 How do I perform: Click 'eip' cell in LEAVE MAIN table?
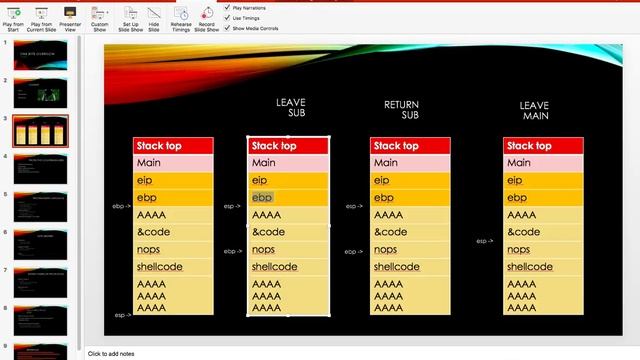[543, 180]
